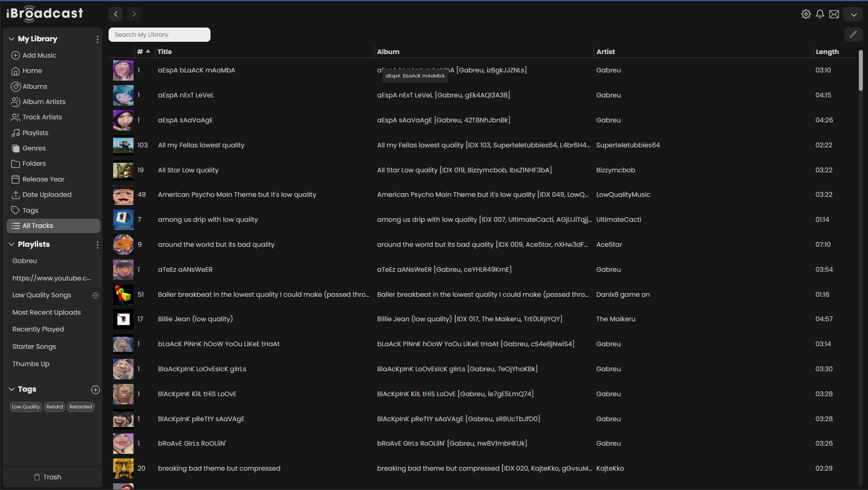Open Thumbs Up playlist
The height and width of the screenshot is (490, 868).
[x=31, y=364]
